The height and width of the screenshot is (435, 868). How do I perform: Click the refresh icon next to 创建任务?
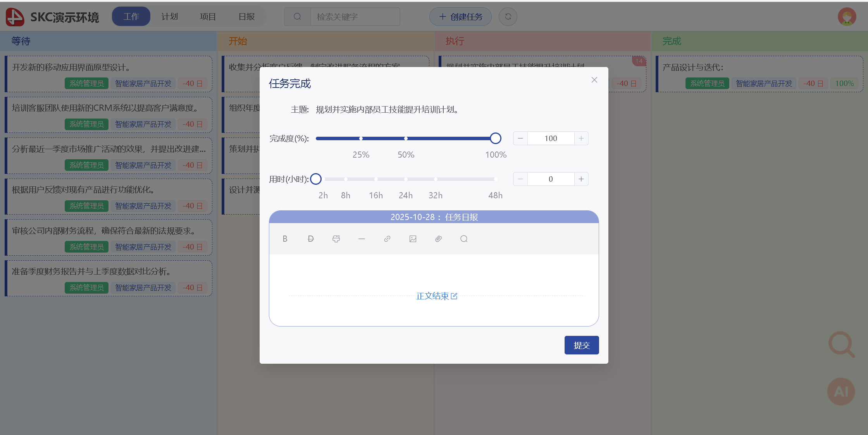pyautogui.click(x=508, y=17)
